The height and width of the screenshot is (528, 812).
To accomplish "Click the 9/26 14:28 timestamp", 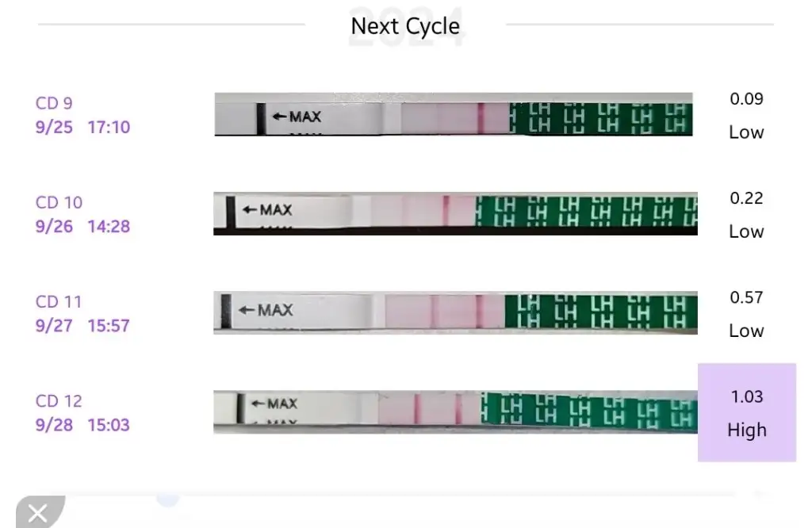I will [x=82, y=227].
